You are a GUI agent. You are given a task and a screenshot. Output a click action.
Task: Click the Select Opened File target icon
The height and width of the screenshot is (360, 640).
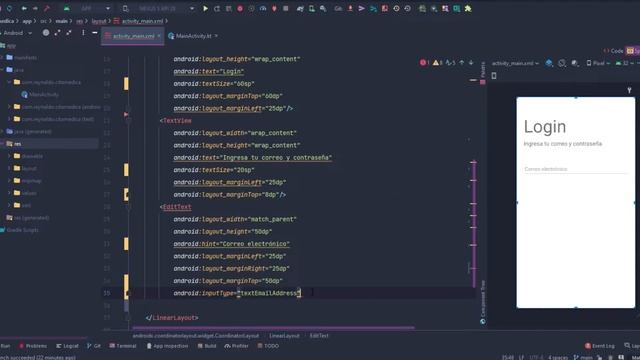coord(46,33)
